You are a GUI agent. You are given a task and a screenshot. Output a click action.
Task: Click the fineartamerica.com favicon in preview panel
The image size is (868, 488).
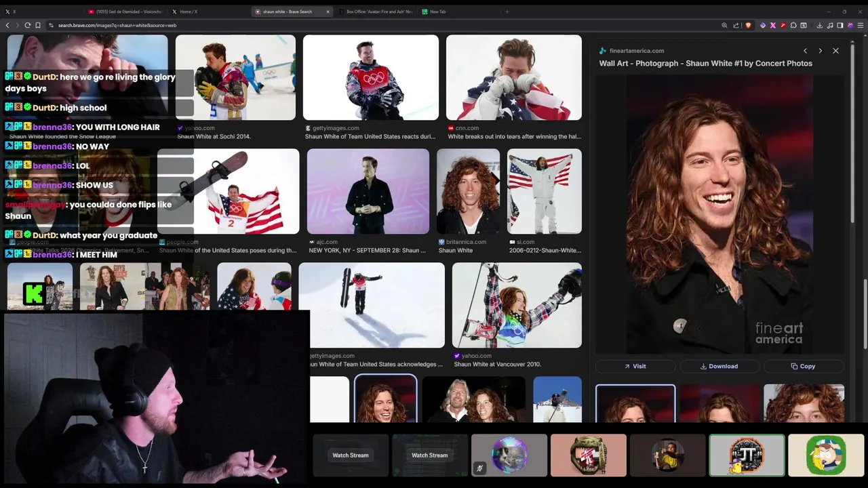tap(603, 51)
